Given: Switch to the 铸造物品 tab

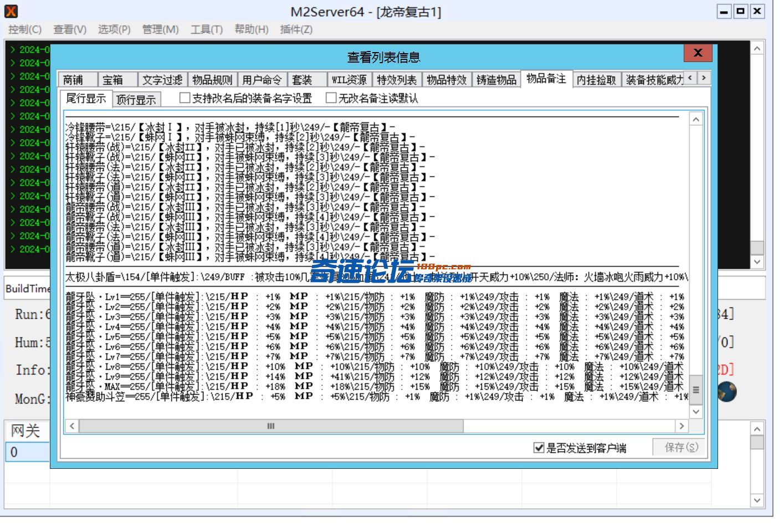Looking at the screenshot, I should tap(496, 80).
